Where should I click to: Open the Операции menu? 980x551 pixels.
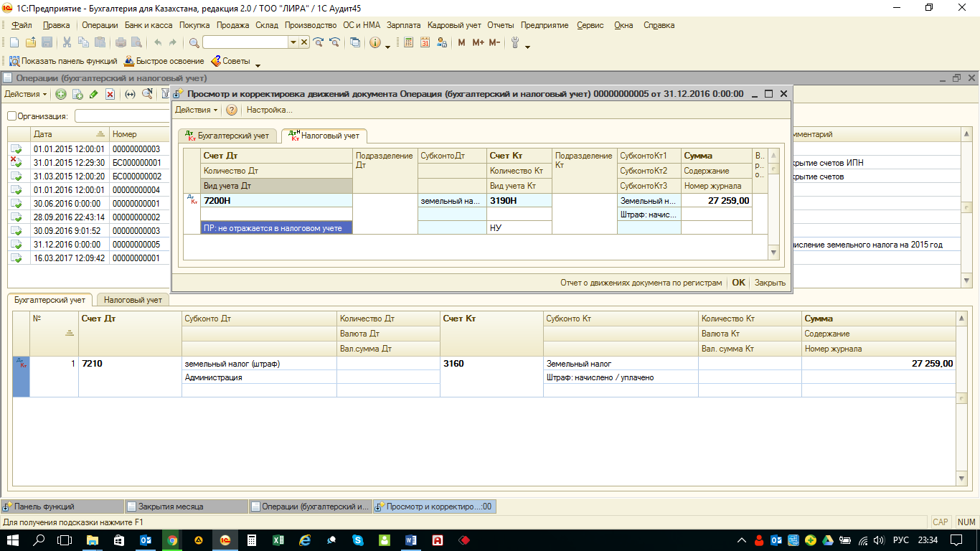[100, 25]
